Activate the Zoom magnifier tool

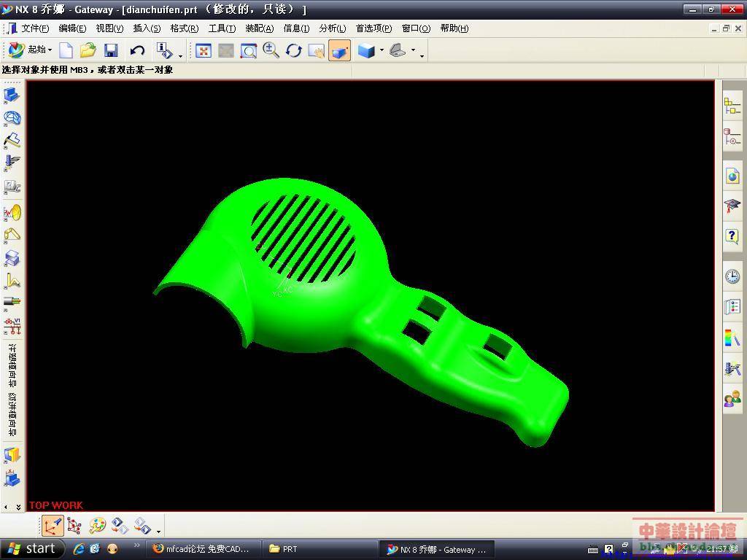(271, 50)
